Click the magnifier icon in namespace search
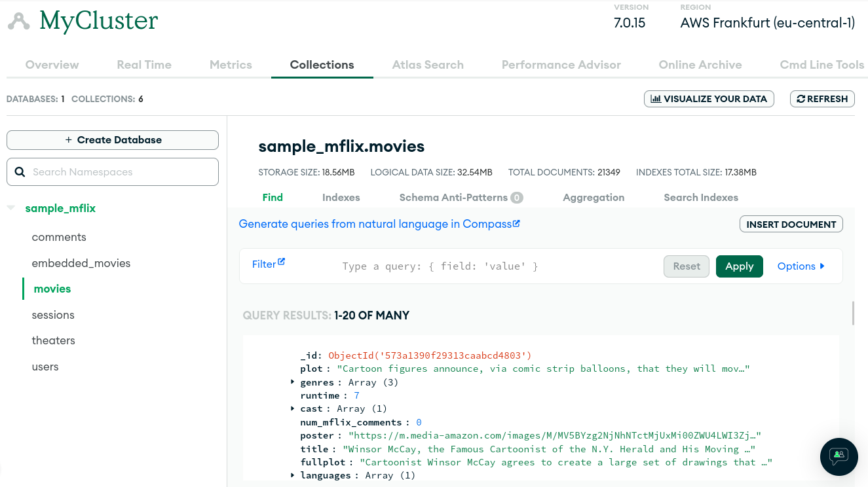868x487 pixels. pyautogui.click(x=20, y=172)
